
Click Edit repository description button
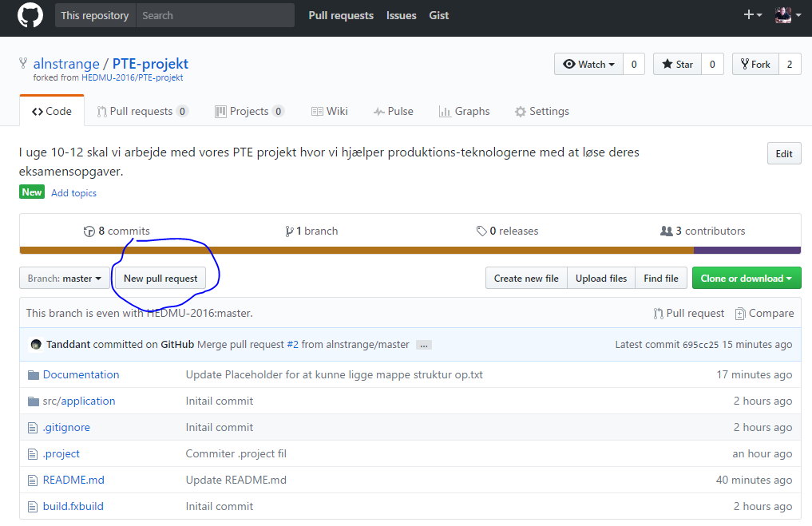click(x=784, y=154)
